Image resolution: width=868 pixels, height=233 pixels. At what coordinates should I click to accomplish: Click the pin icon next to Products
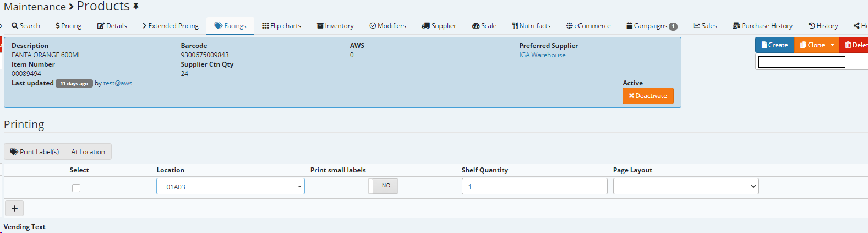coord(136,7)
